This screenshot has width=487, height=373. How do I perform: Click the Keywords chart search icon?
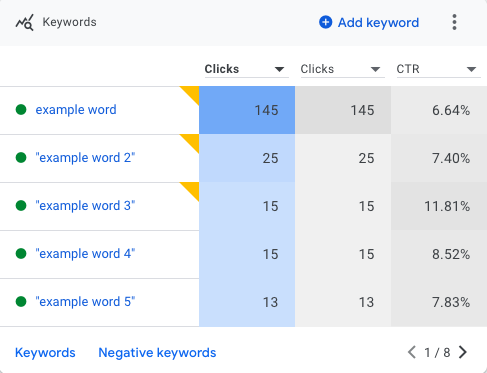(x=24, y=23)
